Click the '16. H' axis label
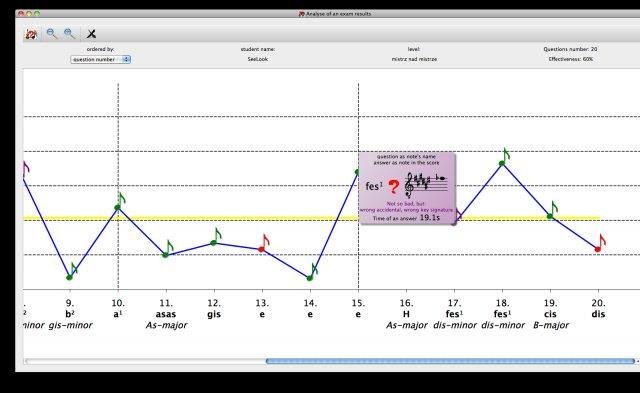The image size is (640, 393). click(406, 309)
